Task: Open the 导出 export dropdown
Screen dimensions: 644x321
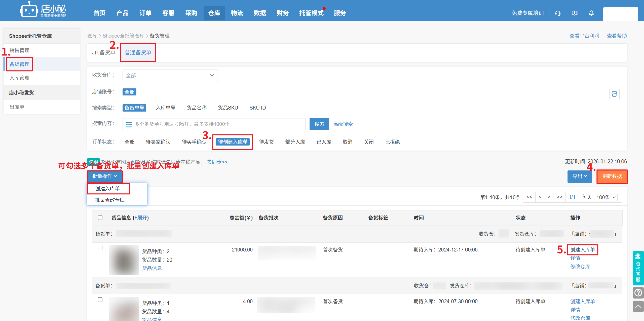Action: pos(579,176)
